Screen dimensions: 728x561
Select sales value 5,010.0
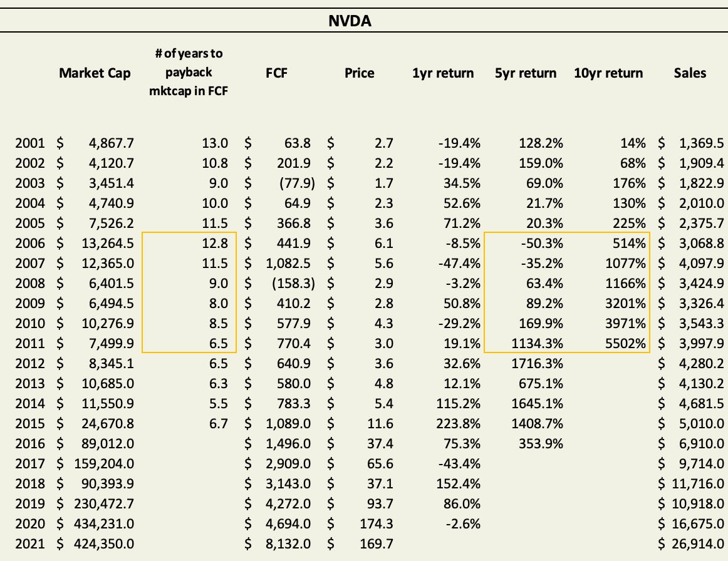tap(701, 423)
